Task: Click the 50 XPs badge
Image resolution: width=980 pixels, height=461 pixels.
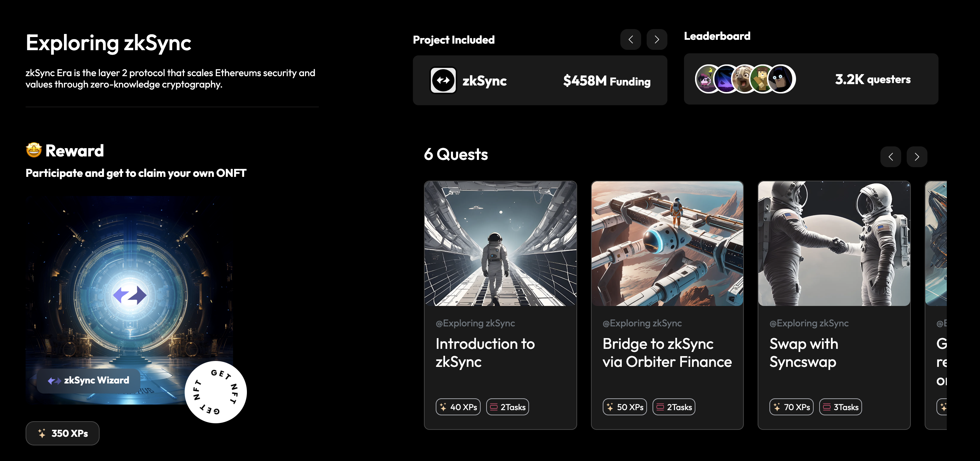Action: click(625, 407)
